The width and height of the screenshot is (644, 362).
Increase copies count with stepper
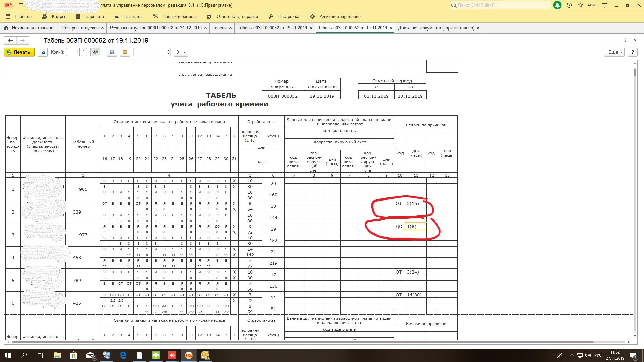(x=84, y=51)
